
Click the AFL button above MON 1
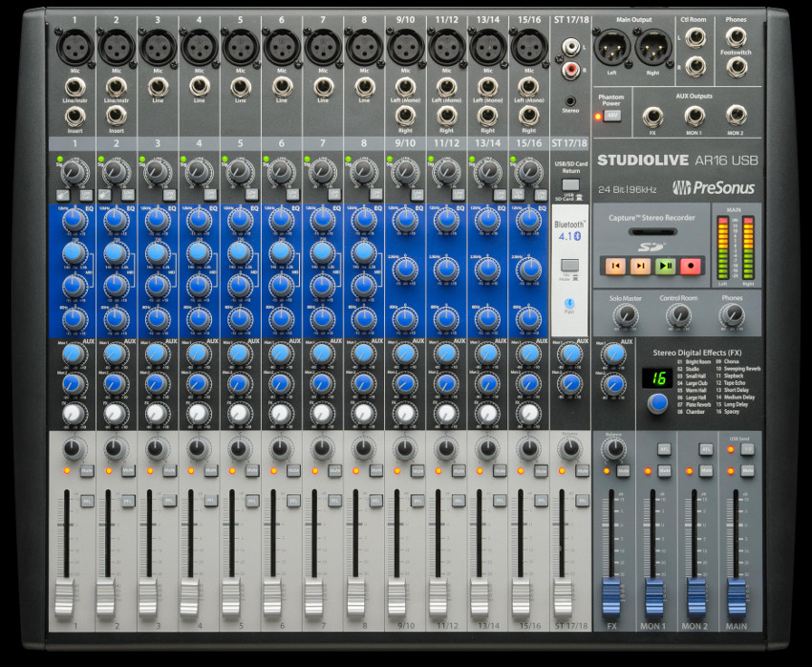click(665, 449)
